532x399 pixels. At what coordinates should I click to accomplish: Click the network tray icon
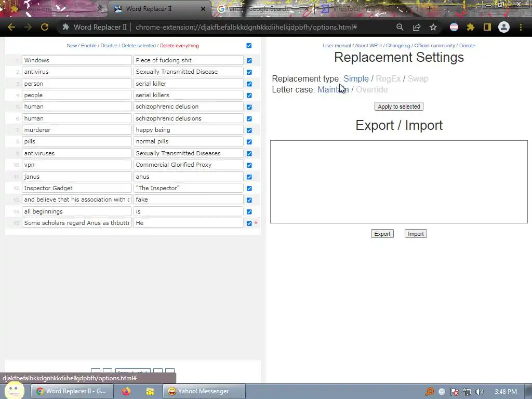467,392
